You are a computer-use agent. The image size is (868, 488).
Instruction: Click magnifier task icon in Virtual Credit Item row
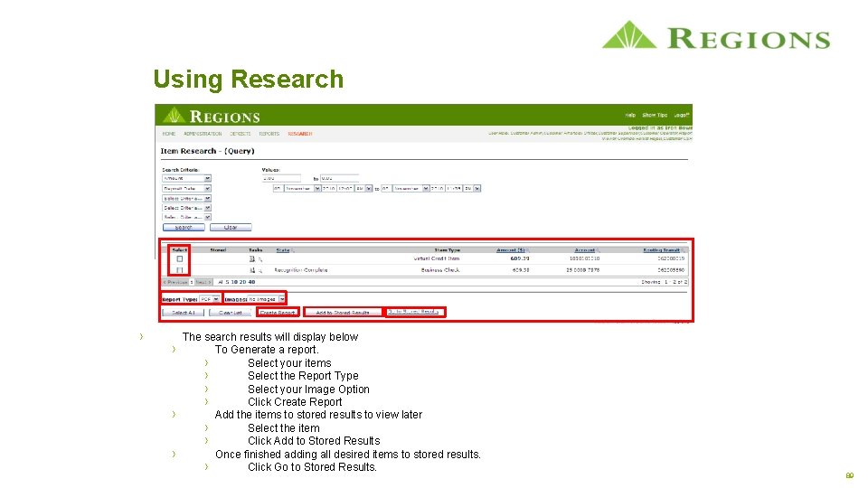(260, 259)
